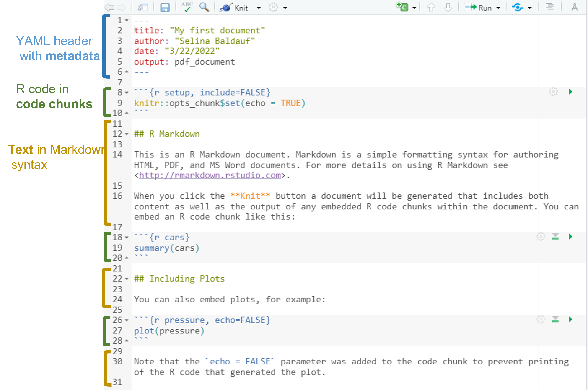Image resolution: width=588 pixels, height=390 pixels.
Task: Open chunk options gear for the cars chunk
Action: (x=541, y=236)
